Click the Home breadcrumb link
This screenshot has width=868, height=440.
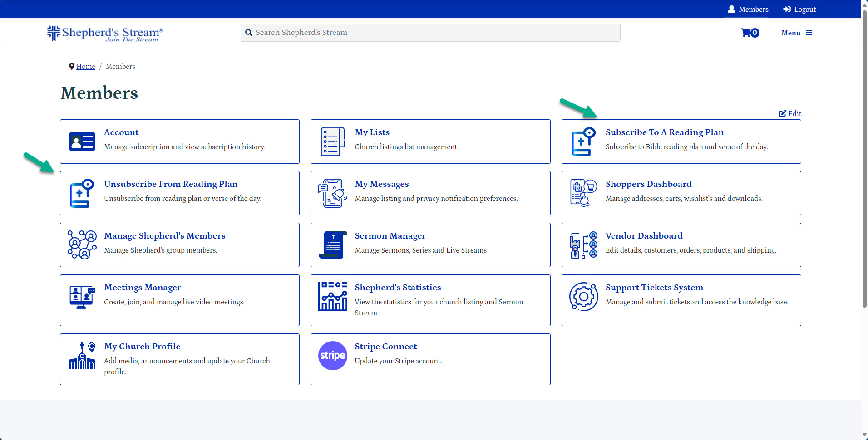[x=85, y=67]
